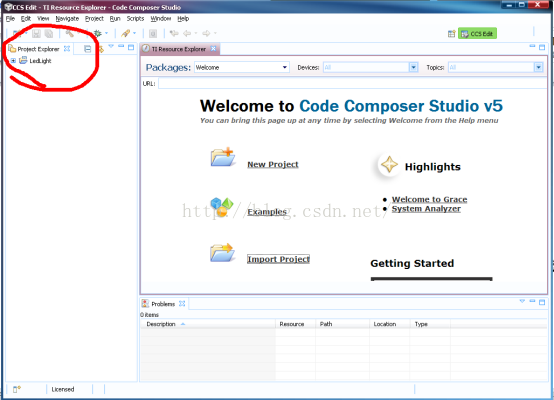Toggle Link with Editor in Project Explorer
This screenshot has height=400, width=554.
click(x=101, y=49)
